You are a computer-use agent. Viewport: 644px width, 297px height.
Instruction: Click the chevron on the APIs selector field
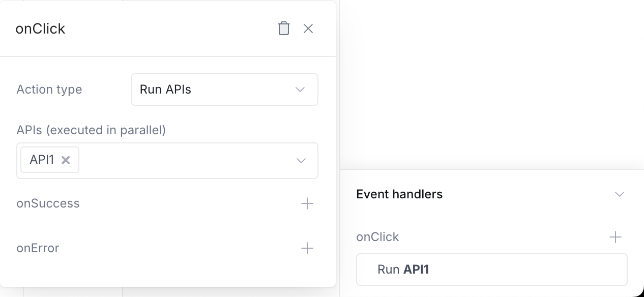[301, 161]
